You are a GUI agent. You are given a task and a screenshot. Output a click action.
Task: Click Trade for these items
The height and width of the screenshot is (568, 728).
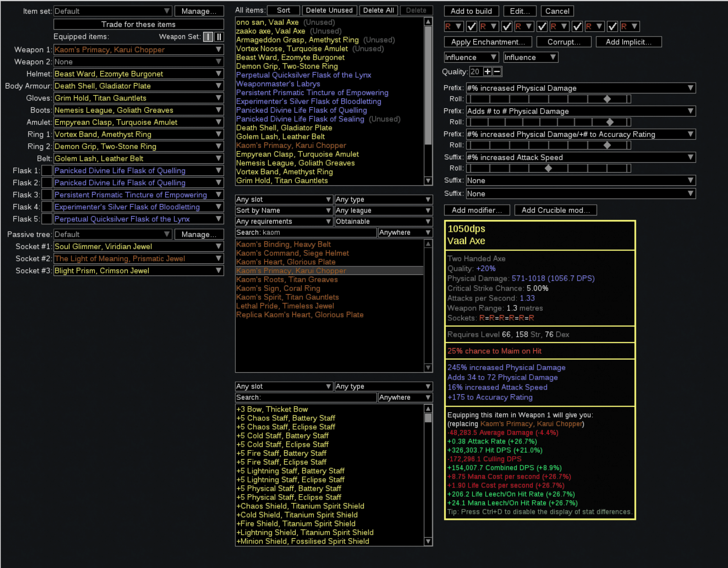tap(139, 24)
